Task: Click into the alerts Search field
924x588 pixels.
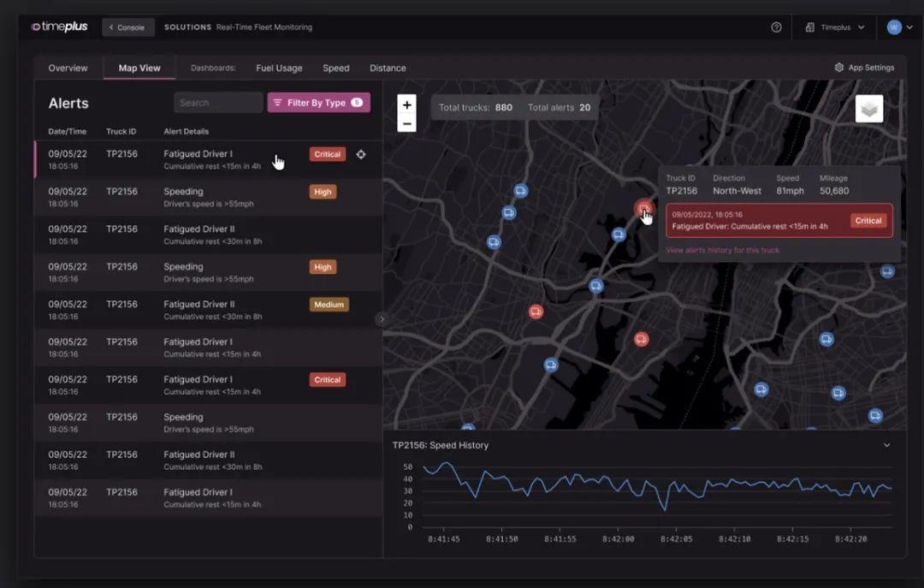Action: (218, 103)
